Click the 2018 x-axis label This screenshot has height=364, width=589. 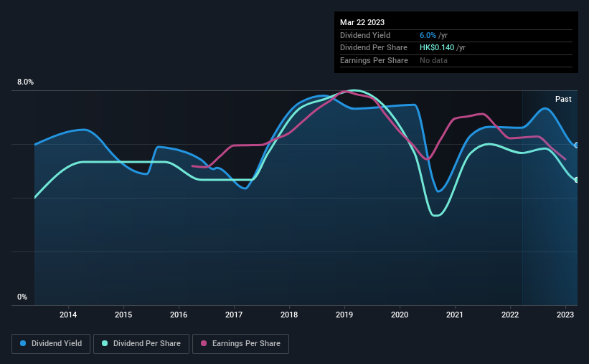pos(289,315)
